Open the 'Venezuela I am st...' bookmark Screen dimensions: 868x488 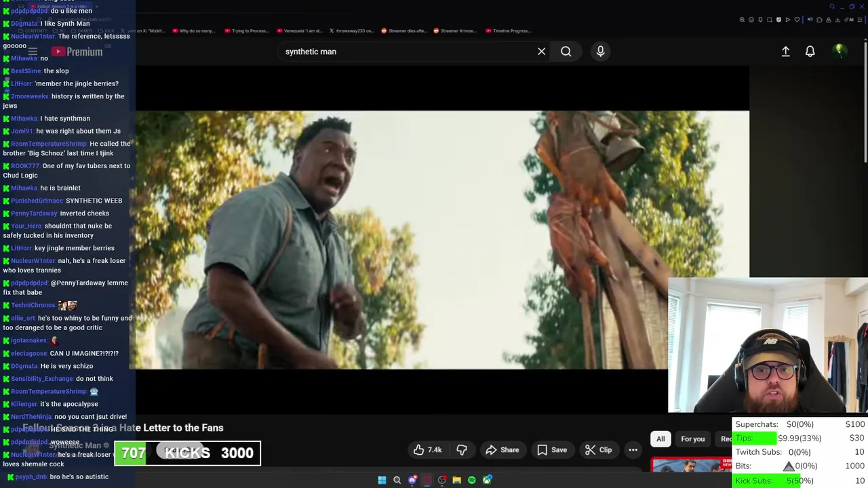pos(299,30)
